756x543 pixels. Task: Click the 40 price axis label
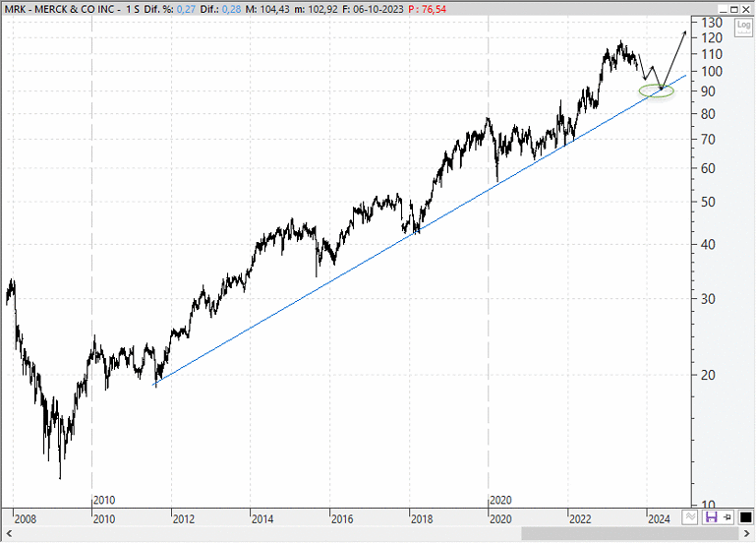[x=708, y=245]
